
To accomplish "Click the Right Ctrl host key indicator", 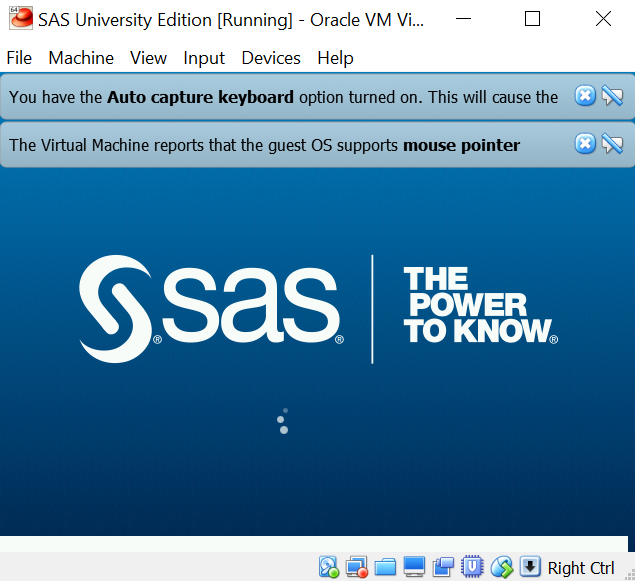I will coord(581,568).
